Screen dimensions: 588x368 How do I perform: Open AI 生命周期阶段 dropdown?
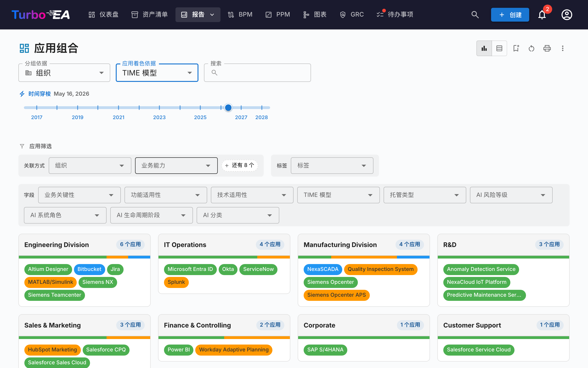151,215
